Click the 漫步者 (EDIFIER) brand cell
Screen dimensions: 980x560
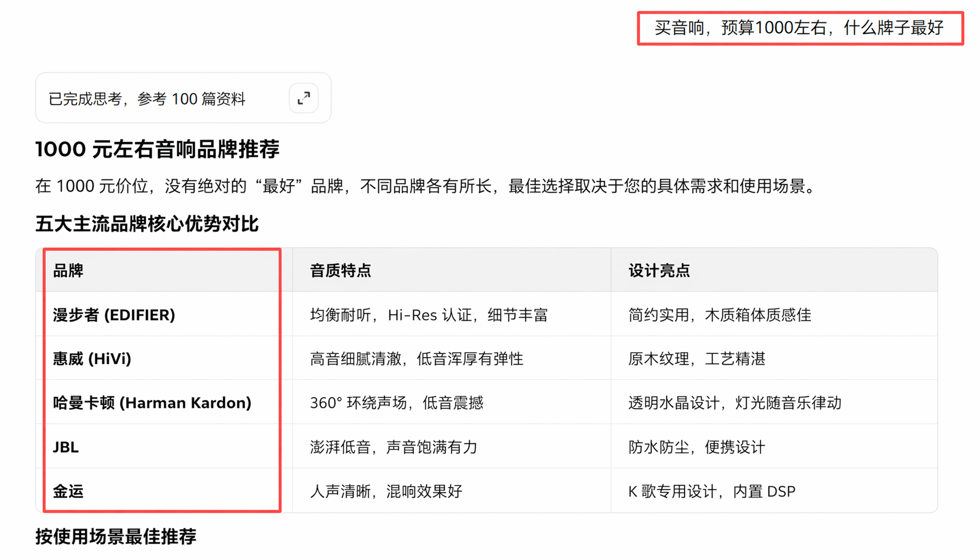pos(164,314)
